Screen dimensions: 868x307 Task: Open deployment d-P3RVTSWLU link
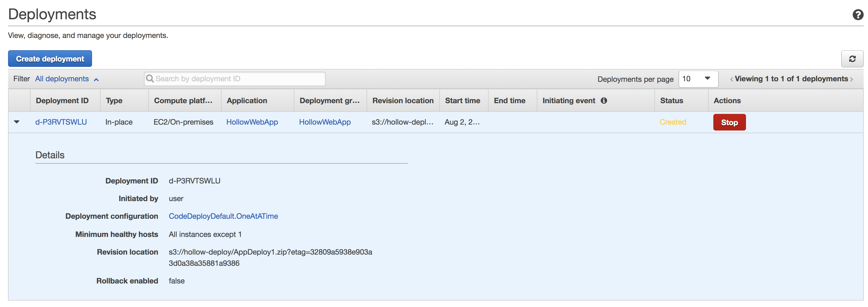pyautogui.click(x=61, y=122)
